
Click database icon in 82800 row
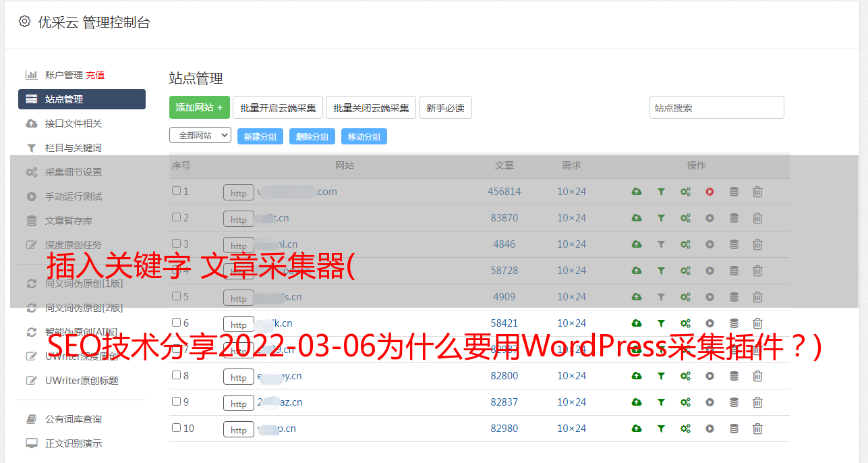(x=734, y=376)
